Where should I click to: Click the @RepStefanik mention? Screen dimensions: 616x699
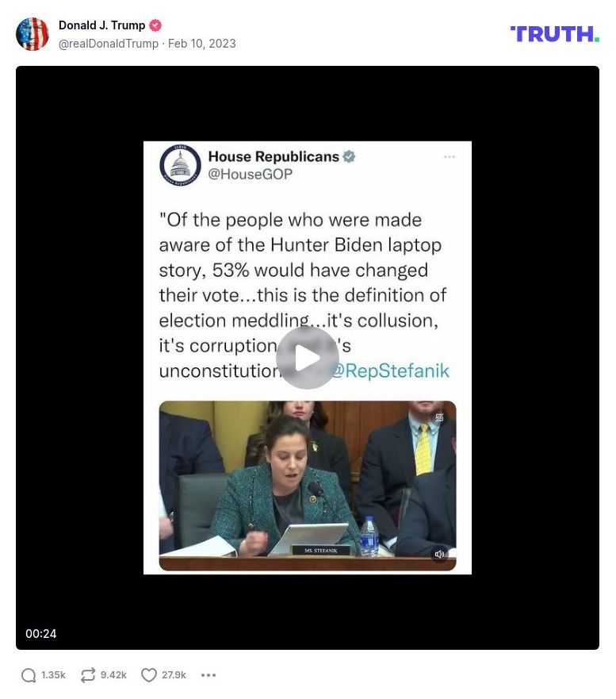391,371
